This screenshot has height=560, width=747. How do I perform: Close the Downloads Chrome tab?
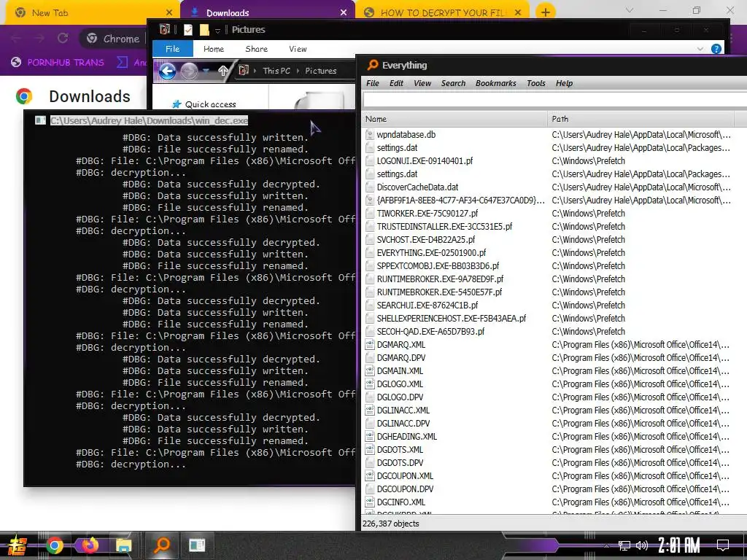pos(344,13)
